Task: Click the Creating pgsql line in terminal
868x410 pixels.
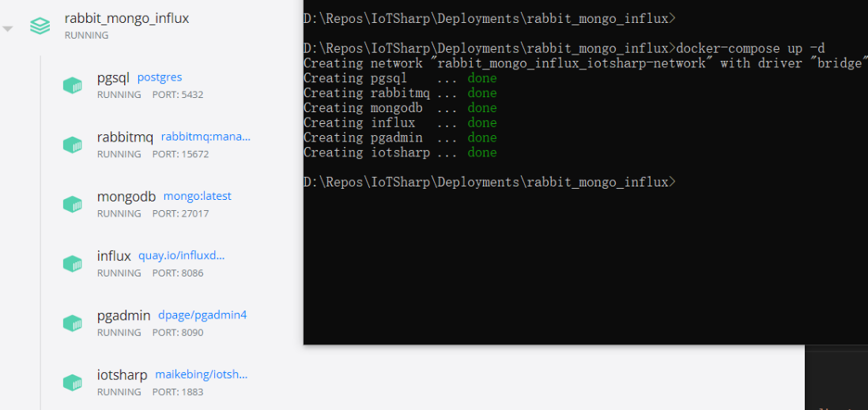Action: click(x=400, y=78)
